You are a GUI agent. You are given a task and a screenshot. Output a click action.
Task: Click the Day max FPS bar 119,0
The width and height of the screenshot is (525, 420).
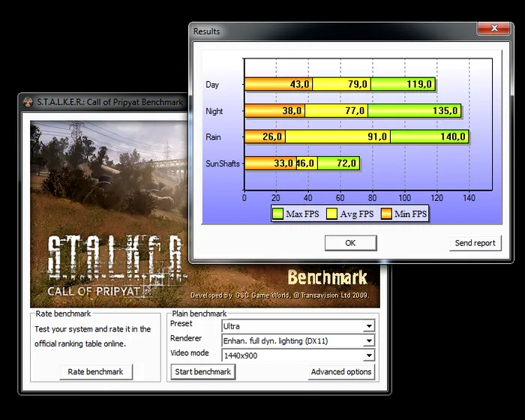[x=403, y=84]
